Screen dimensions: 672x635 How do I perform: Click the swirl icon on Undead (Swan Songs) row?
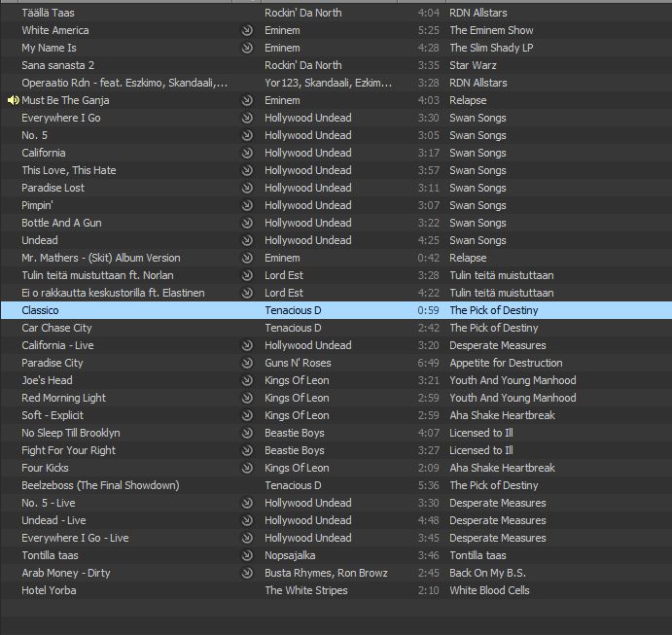click(247, 240)
